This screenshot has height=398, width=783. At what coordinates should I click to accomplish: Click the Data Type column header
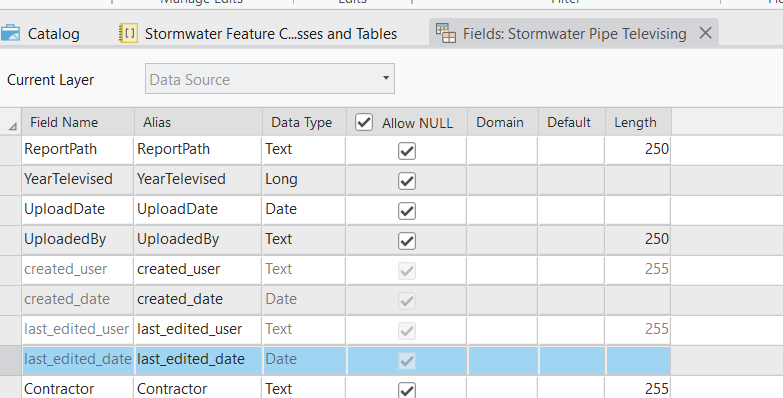[x=304, y=122]
